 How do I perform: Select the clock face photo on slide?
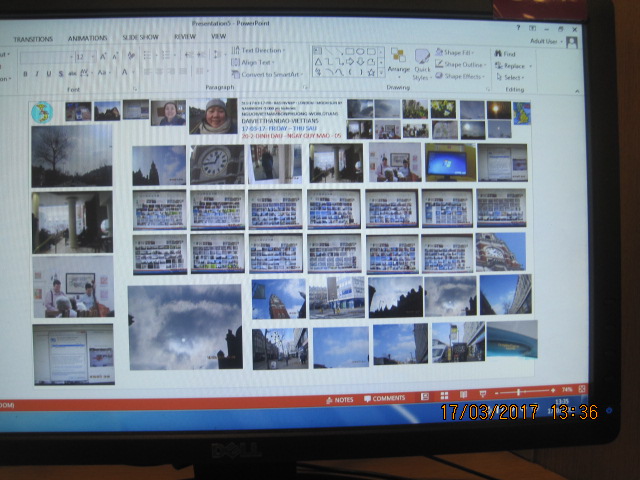point(217,165)
